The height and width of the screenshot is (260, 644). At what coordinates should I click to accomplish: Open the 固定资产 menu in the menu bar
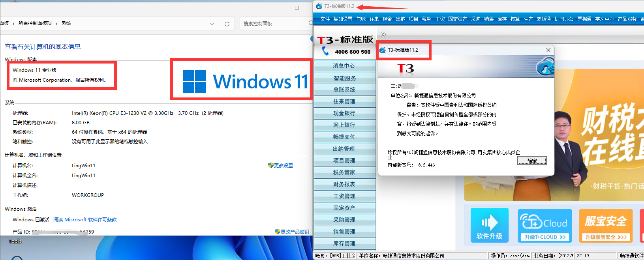click(458, 19)
